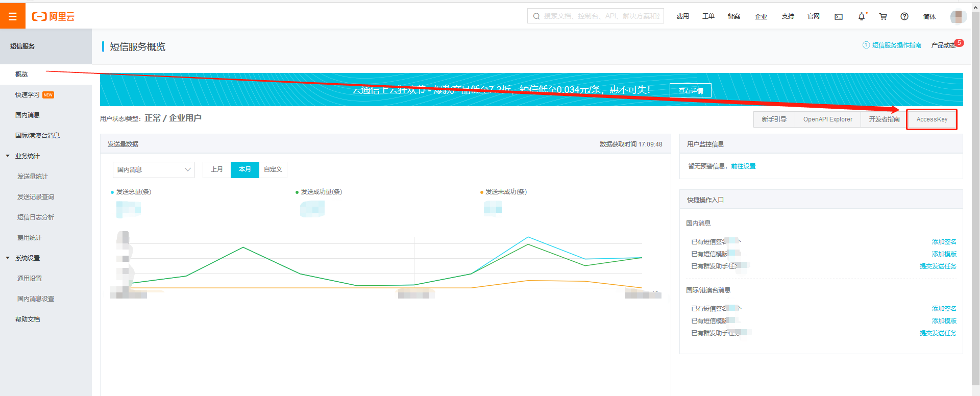Toggle the 发送总量(条) legend series
Image resolution: width=980 pixels, height=396 pixels.
[131, 192]
